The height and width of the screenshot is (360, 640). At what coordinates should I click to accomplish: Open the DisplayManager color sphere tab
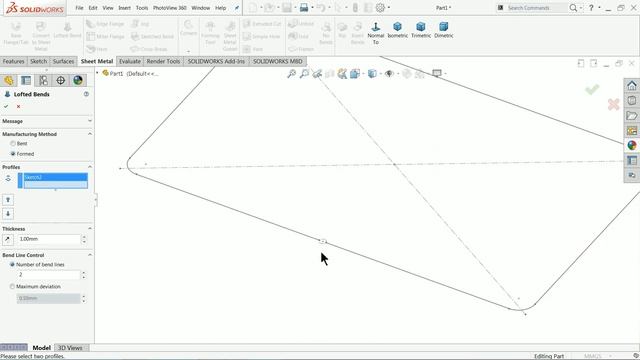[78, 80]
